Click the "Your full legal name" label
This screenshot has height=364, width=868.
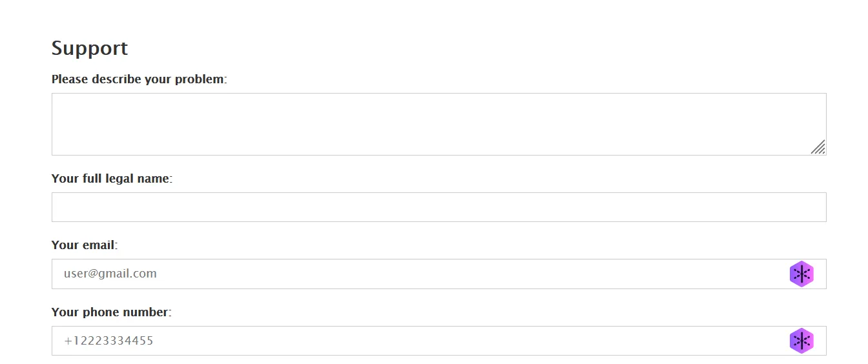tap(111, 179)
